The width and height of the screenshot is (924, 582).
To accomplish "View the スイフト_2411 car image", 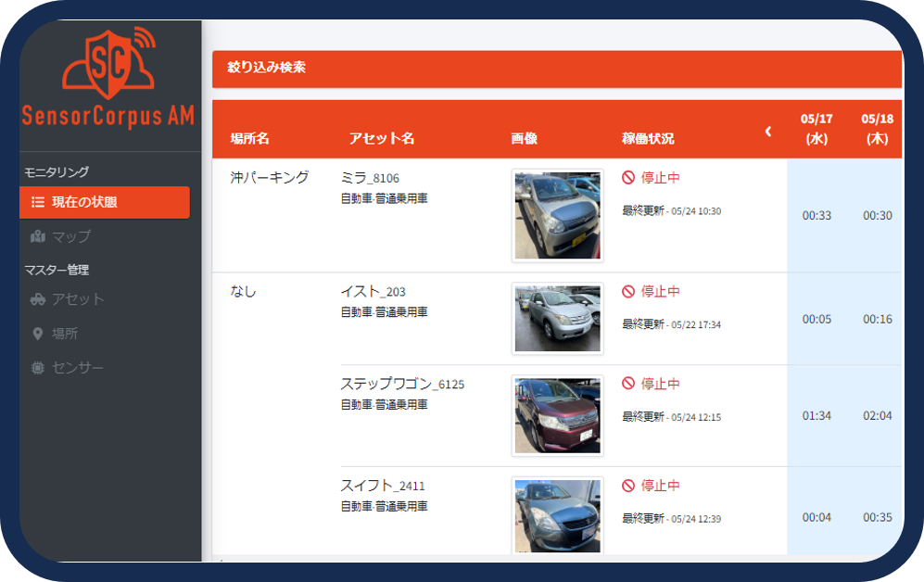I will 557,515.
